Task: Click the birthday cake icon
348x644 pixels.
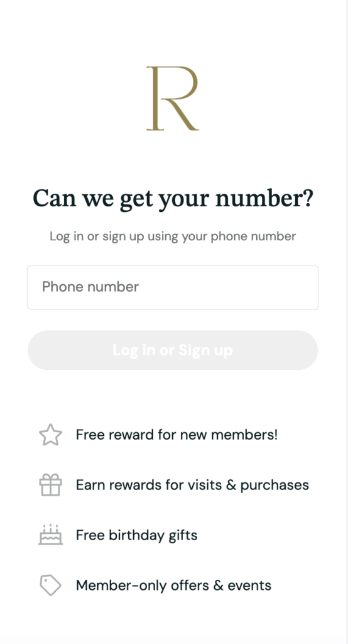Action: pos(50,535)
